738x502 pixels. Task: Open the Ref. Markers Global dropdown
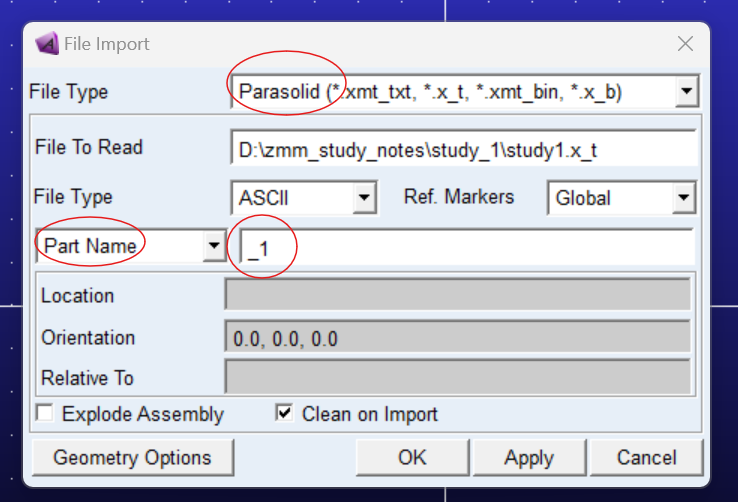[683, 197]
